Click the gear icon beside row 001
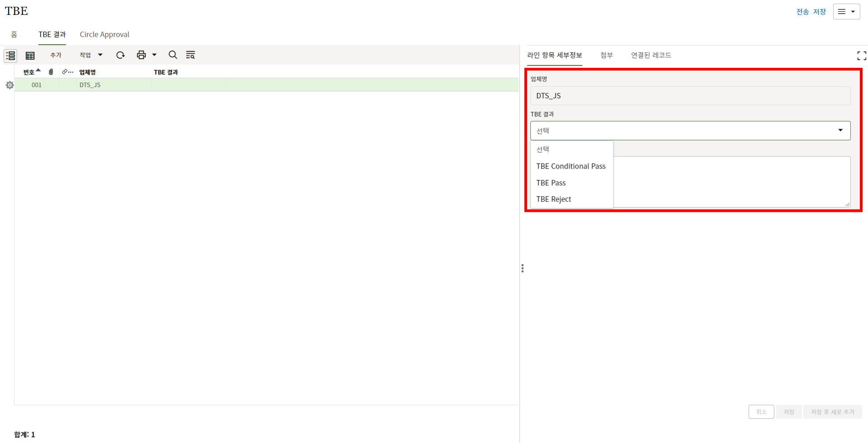The height and width of the screenshot is (443, 868). (x=9, y=85)
